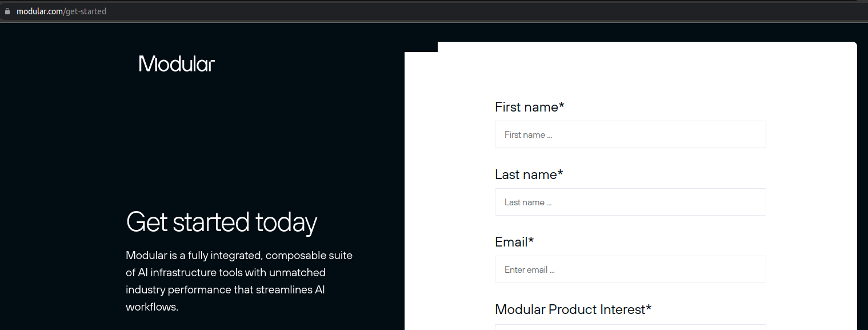Click the /get-started path in the URL
Viewport: 868px width, 330px height.
(x=83, y=11)
